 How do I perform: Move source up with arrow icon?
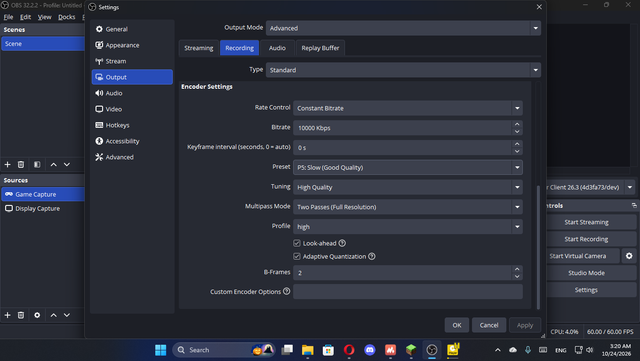tap(53, 315)
